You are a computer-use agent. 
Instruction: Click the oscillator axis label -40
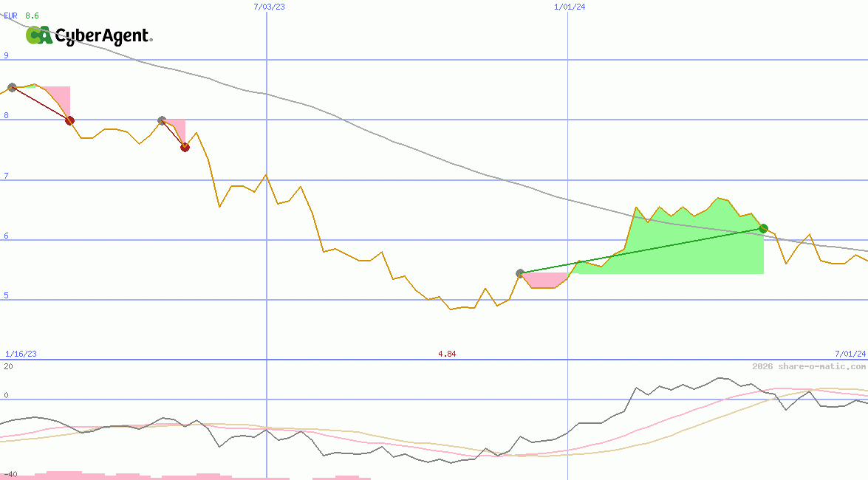[x=10, y=474]
